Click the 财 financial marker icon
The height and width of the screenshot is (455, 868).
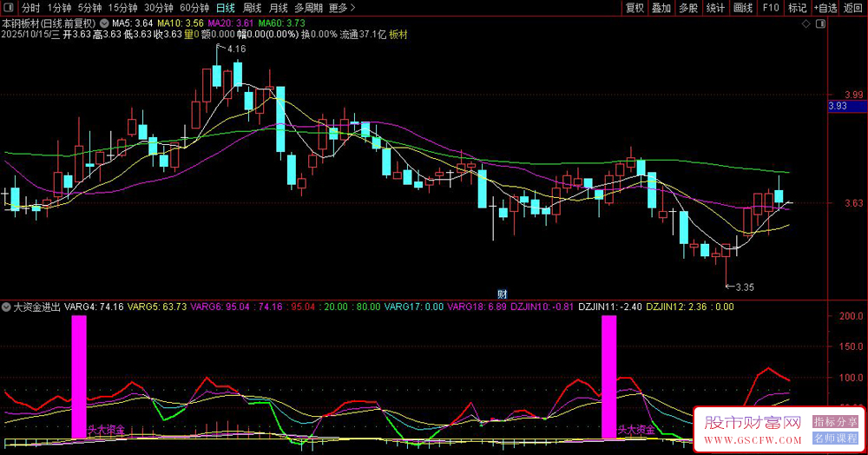(x=501, y=293)
